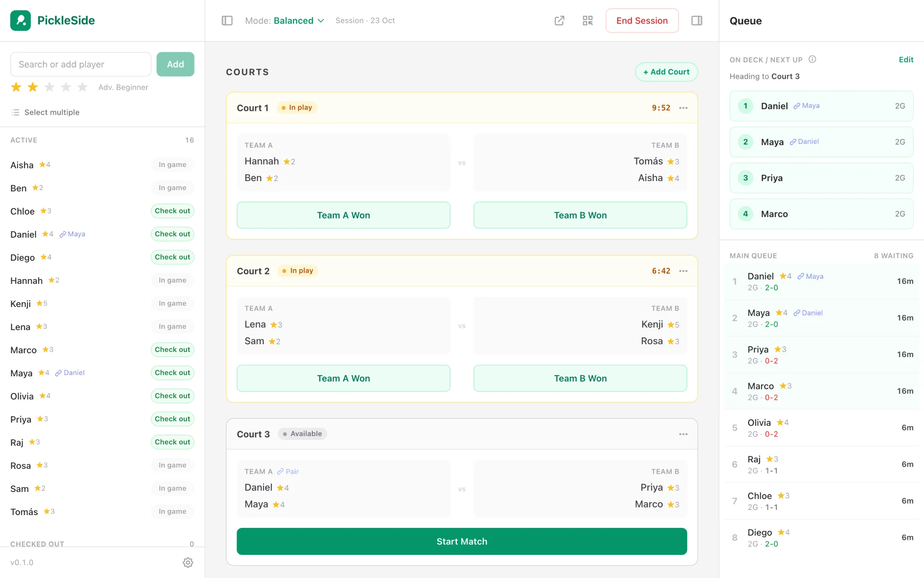Mark Team B Won on Court 2
924x578 pixels.
pyautogui.click(x=580, y=378)
